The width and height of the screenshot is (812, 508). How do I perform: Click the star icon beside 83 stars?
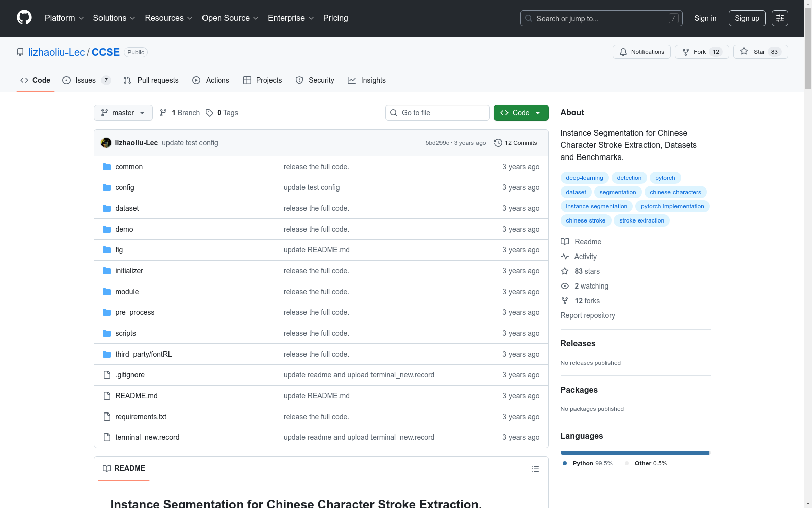click(565, 271)
